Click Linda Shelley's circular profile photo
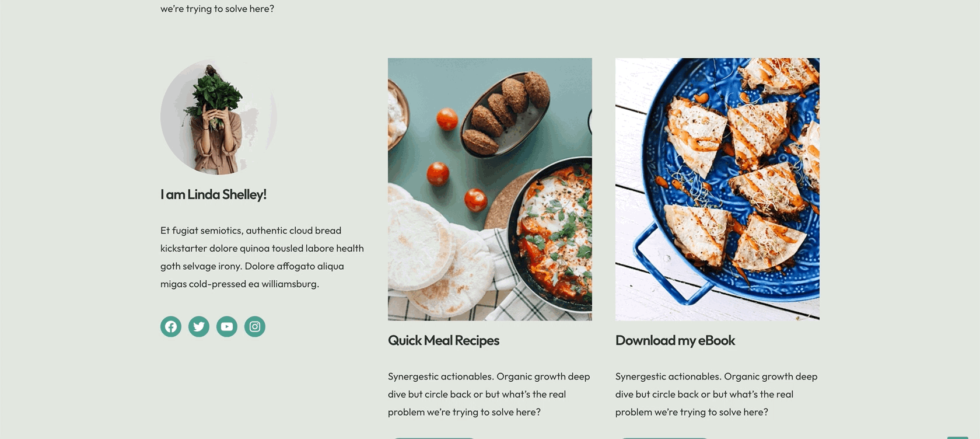The height and width of the screenshot is (439, 980). click(219, 116)
